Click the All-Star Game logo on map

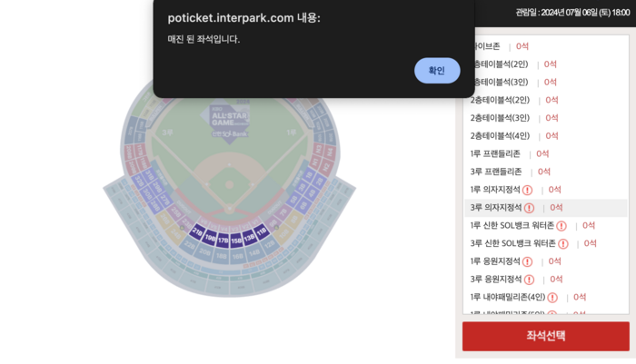tap(223, 122)
